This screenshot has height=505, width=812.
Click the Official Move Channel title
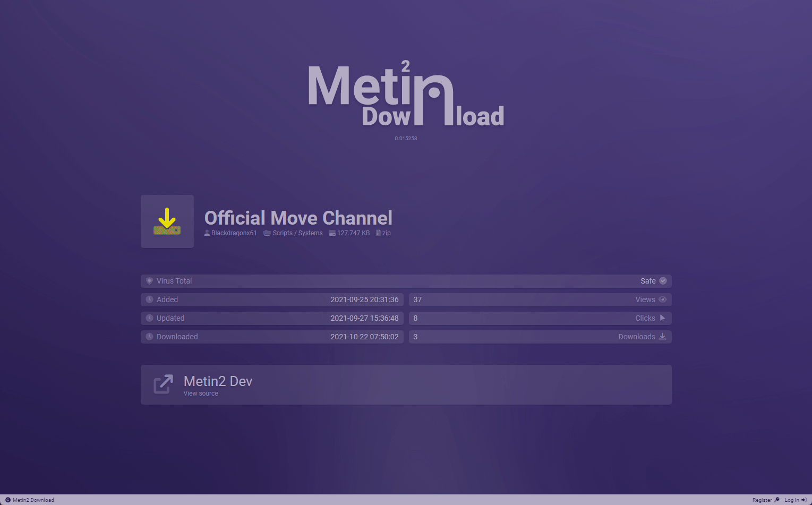pos(298,218)
